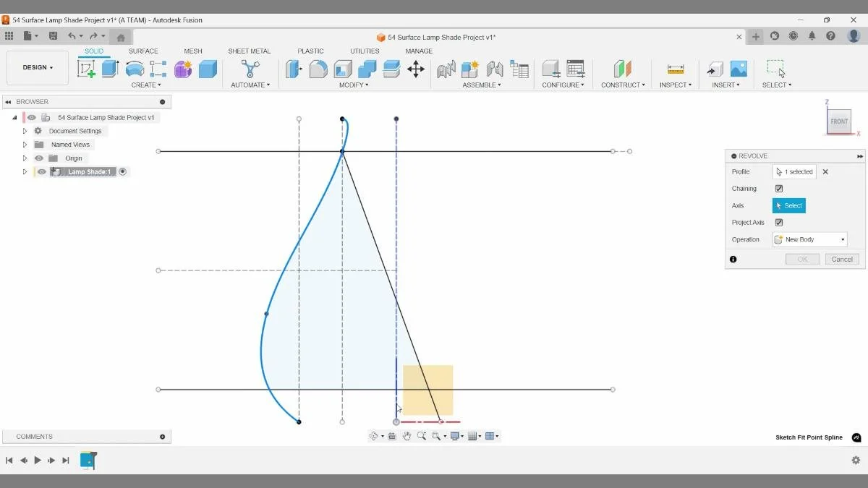This screenshot has width=868, height=488.
Task: Click the Insert Canvas image icon
Action: point(739,69)
